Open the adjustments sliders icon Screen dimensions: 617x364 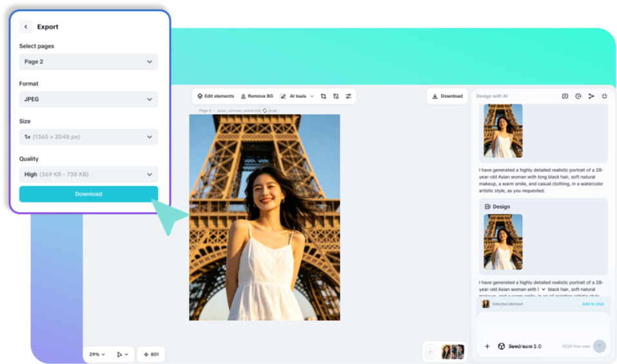[348, 96]
